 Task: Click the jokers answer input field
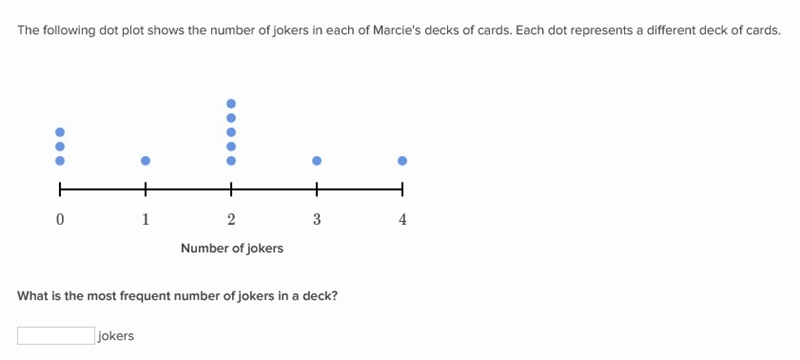pyautogui.click(x=56, y=336)
